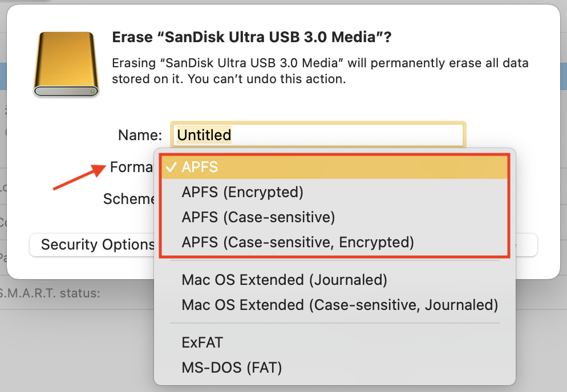This screenshot has width=567, height=392.
Task: Open the Security Options button
Action: (93, 245)
